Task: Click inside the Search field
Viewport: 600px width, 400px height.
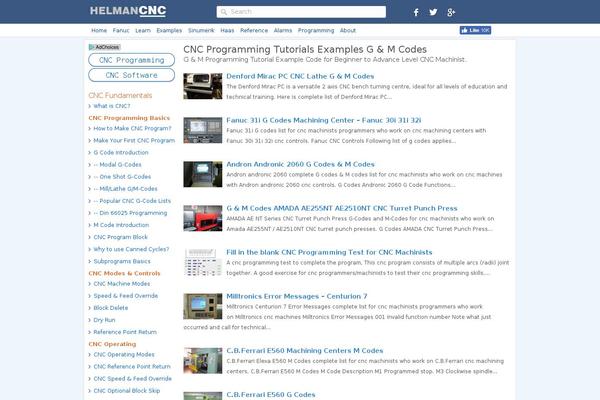Action: pos(301,12)
